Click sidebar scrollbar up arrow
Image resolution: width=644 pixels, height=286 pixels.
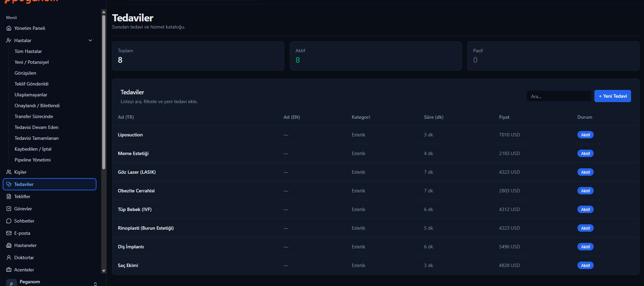click(x=104, y=12)
